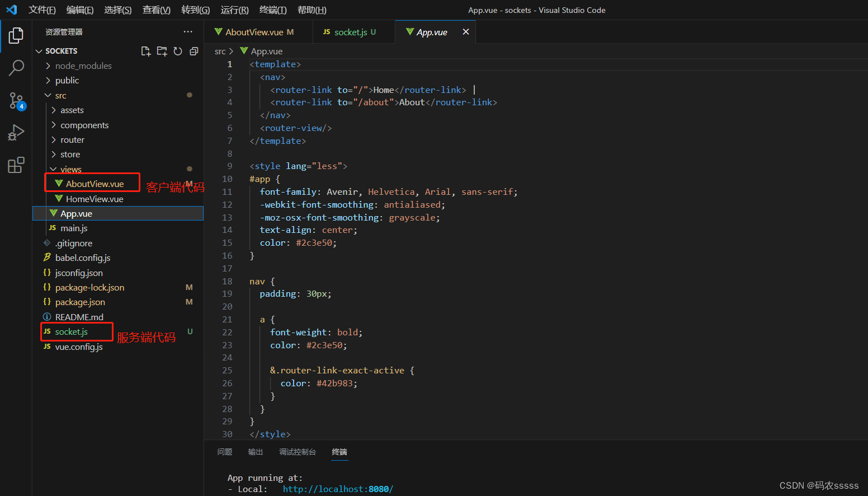
Task: Click the VS Code logo icon
Action: click(x=12, y=10)
